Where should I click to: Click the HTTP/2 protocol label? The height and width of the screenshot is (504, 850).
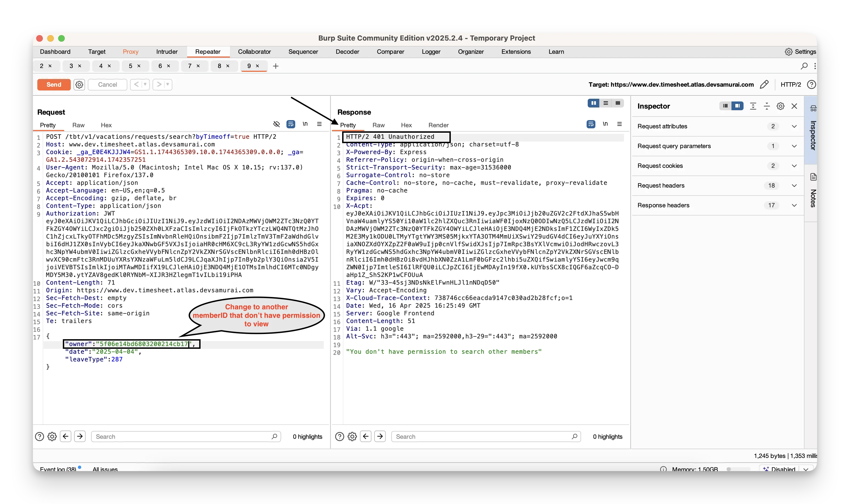[790, 84]
